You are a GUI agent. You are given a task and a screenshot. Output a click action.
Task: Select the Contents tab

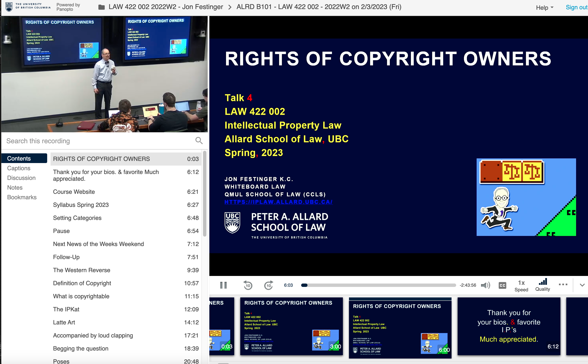coord(24,158)
